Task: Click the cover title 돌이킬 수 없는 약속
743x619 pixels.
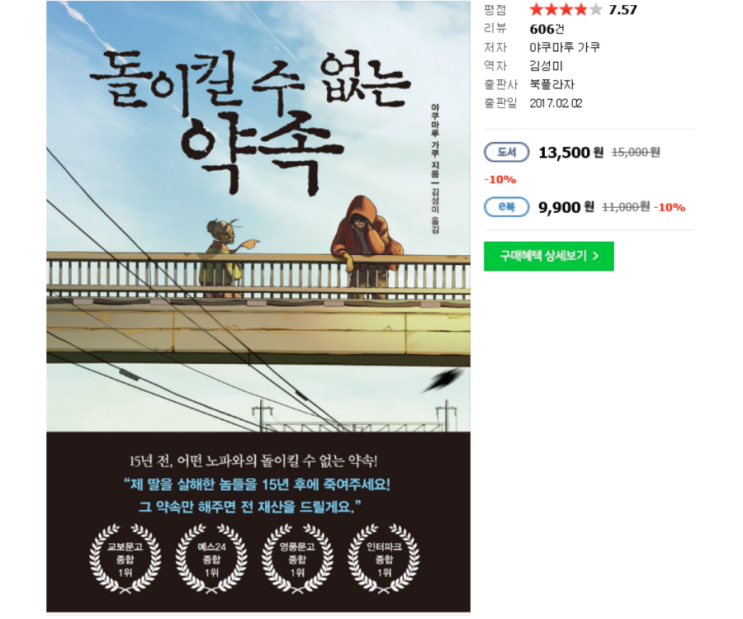Action: (249, 122)
